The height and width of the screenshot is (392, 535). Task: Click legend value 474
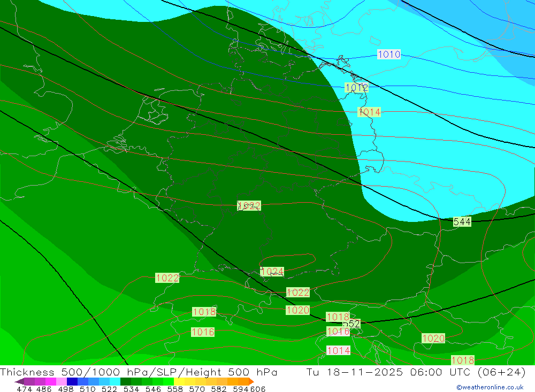[24, 389]
